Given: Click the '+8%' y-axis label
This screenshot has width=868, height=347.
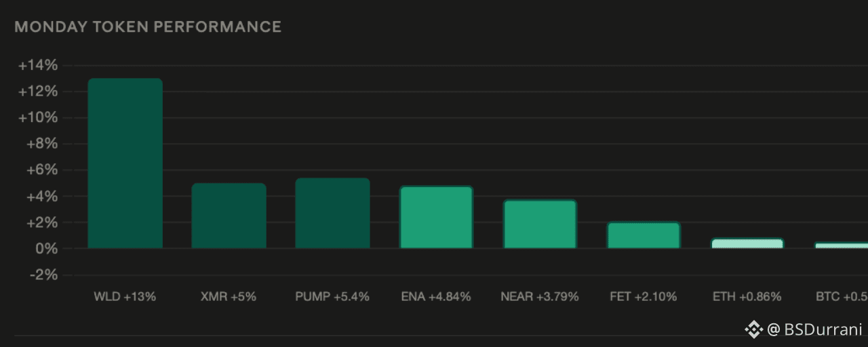Looking at the screenshot, I should click(x=41, y=144).
